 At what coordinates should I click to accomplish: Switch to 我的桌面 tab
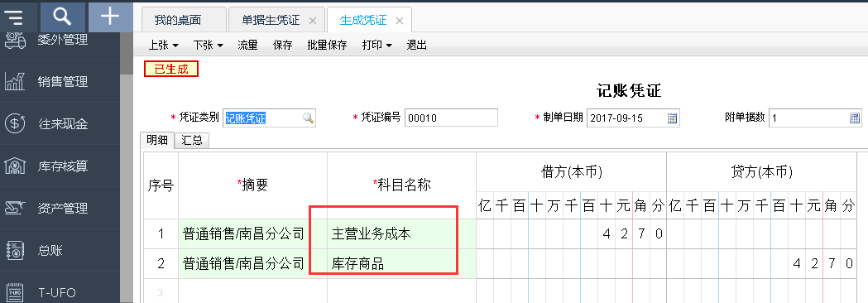pos(185,20)
